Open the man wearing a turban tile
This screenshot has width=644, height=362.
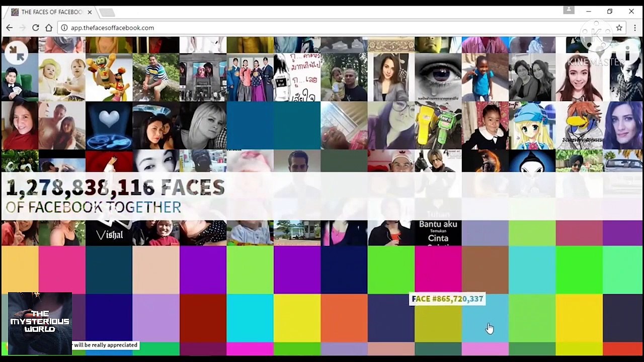(579, 161)
